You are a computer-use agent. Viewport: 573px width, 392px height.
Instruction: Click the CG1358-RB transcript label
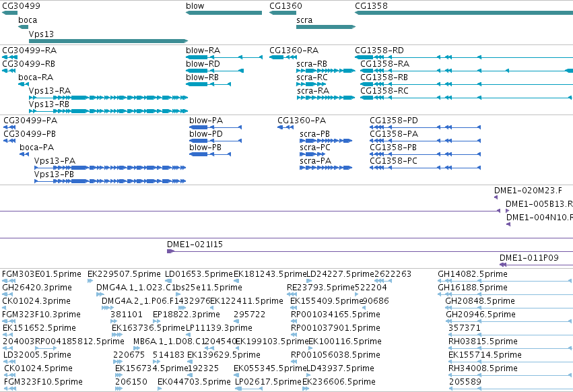(384, 77)
